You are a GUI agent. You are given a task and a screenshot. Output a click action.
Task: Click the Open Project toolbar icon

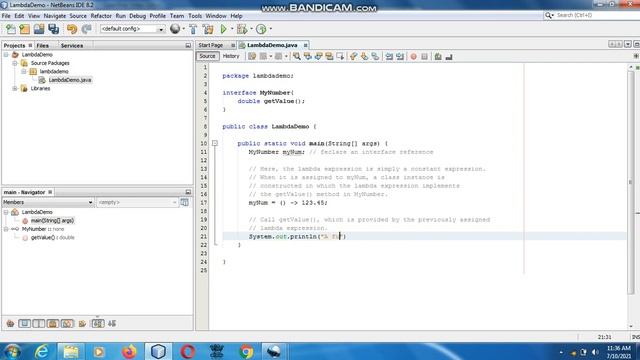pos(39,29)
